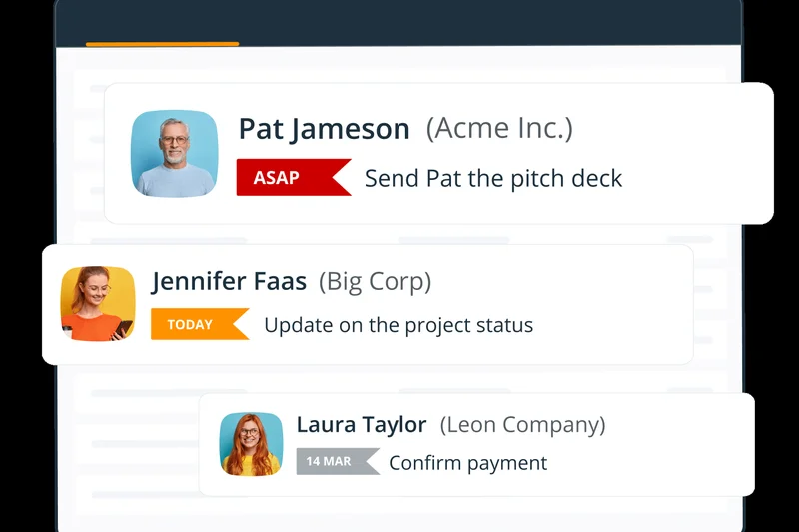Open Laura Taylor's avatar image

click(x=251, y=444)
